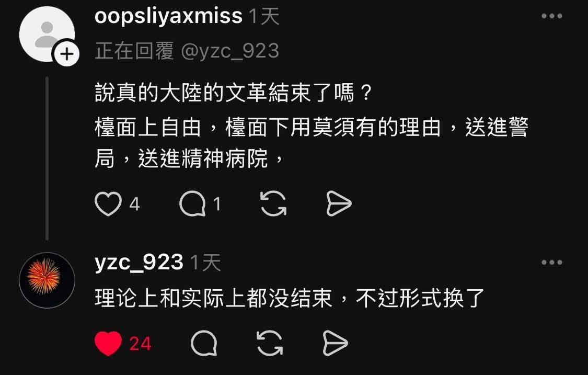The height and width of the screenshot is (375, 588).
Task: Open the yzc_923 username above the reply
Action: pos(139,263)
